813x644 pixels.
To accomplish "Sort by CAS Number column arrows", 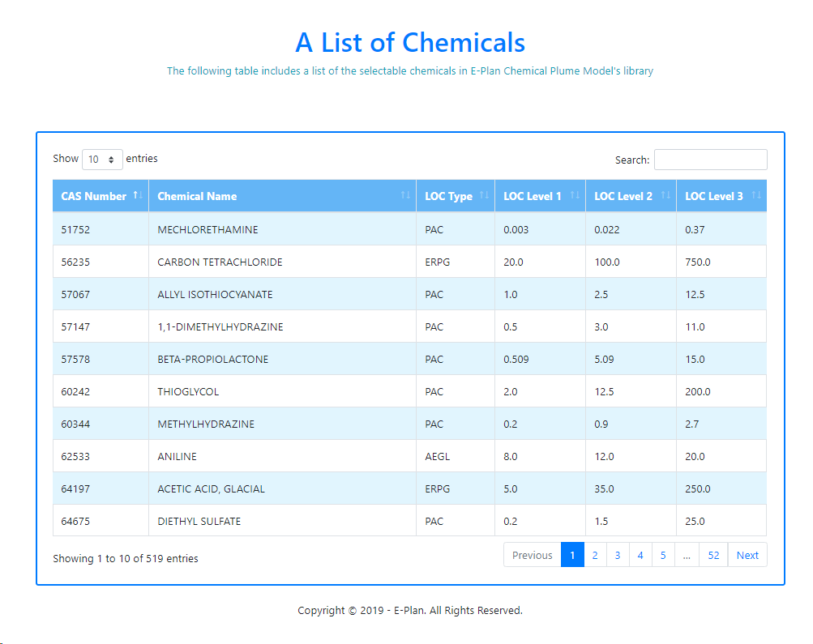I will point(138,195).
